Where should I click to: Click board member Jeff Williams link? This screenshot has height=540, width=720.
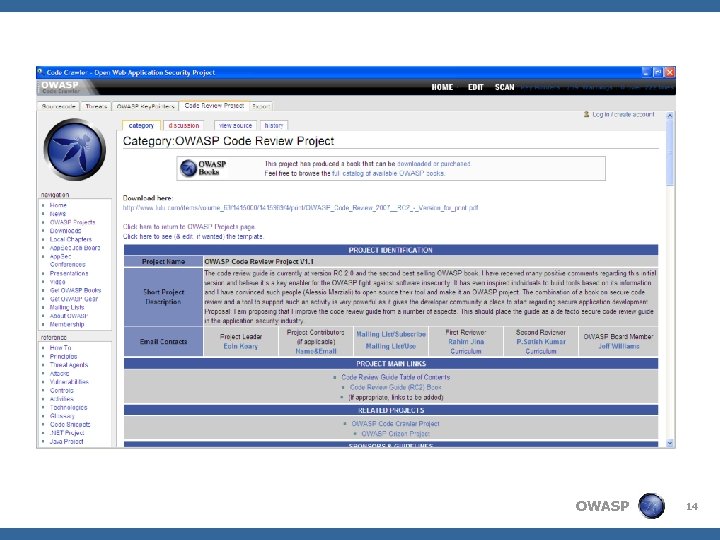click(619, 347)
